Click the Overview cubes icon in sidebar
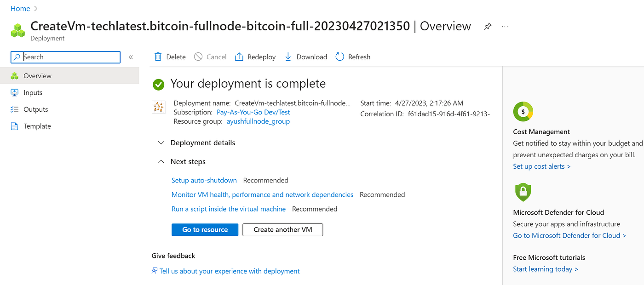The width and height of the screenshot is (644, 285). pyautogui.click(x=15, y=76)
